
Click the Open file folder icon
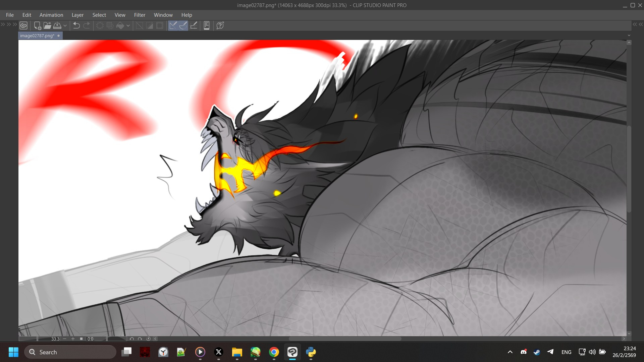[47, 25]
